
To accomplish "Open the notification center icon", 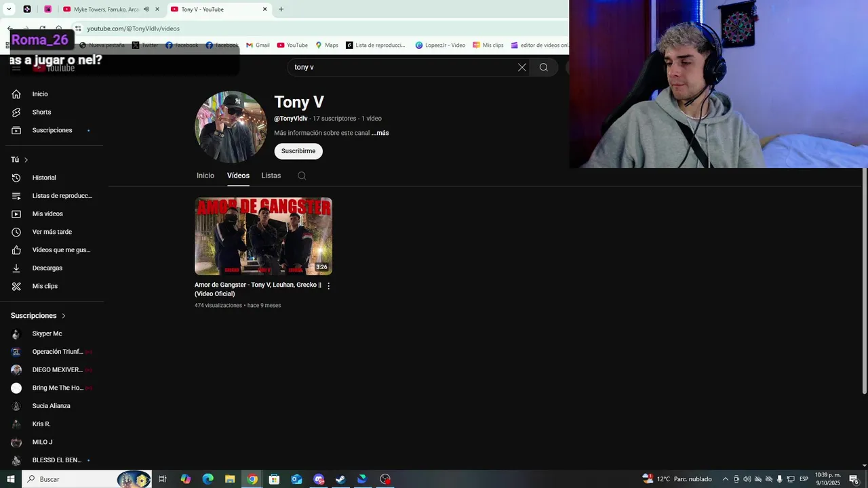I will click(x=854, y=479).
